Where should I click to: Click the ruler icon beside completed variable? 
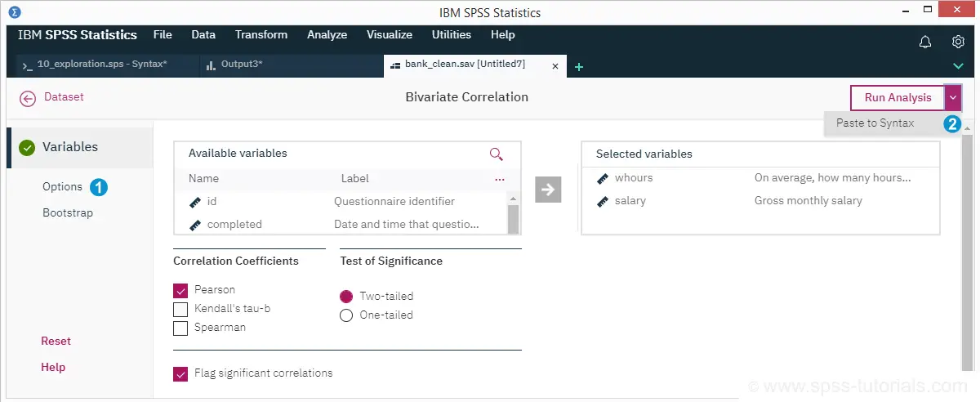coord(195,225)
